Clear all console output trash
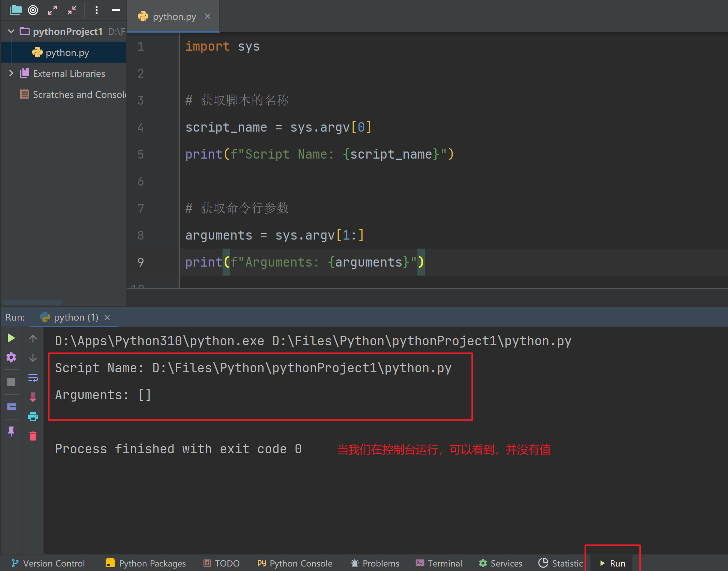728x571 pixels. [33, 436]
